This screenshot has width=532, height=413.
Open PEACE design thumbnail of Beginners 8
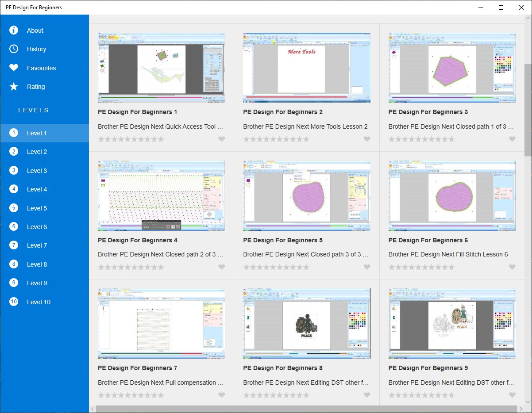click(307, 323)
